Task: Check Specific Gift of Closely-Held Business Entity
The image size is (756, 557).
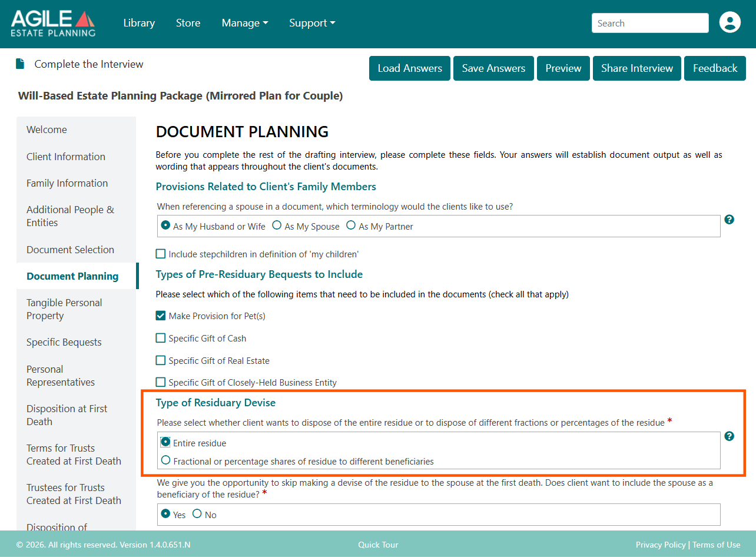Action: click(x=161, y=382)
